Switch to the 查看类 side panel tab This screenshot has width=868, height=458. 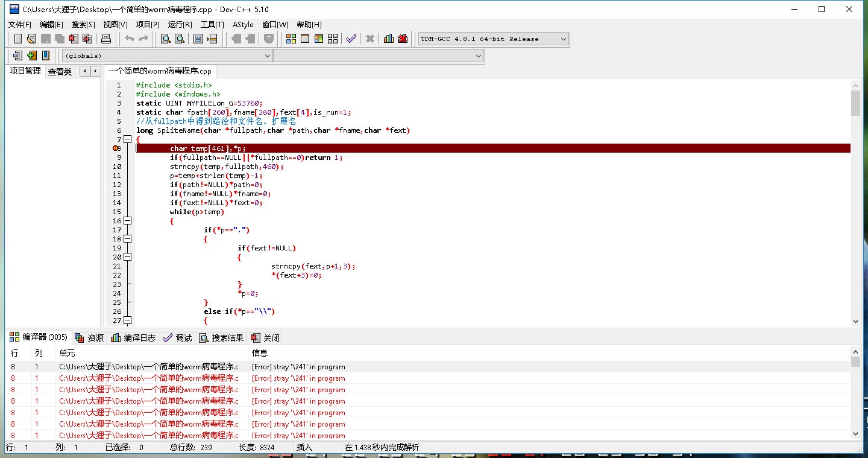coord(60,71)
